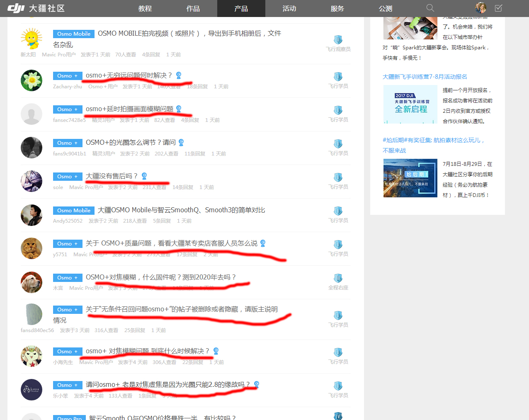This screenshot has width=529, height=420.
Task: Open the sun avatar of user 新太阳
Action: pos(32,39)
